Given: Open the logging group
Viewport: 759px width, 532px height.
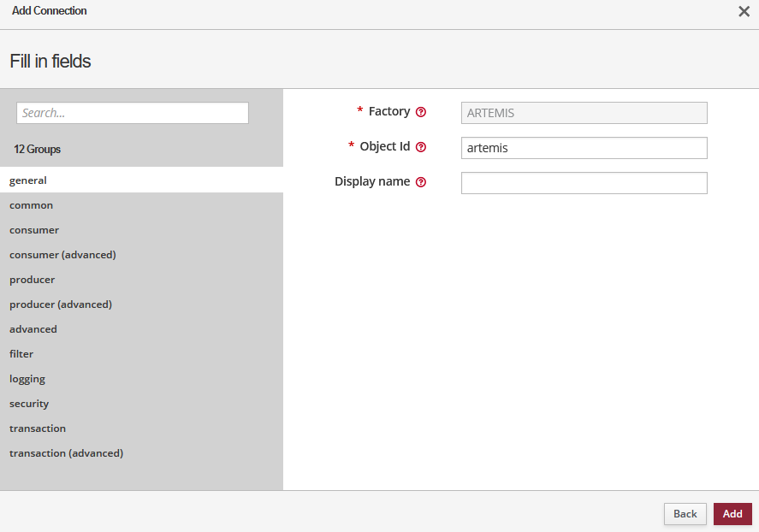Looking at the screenshot, I should pos(27,379).
